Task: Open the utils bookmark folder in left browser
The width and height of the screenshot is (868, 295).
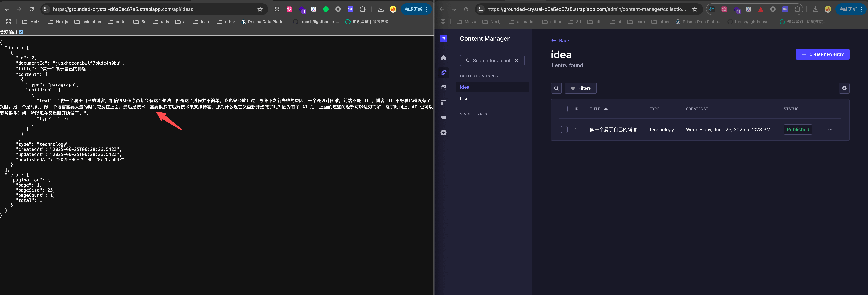Action: (x=161, y=22)
